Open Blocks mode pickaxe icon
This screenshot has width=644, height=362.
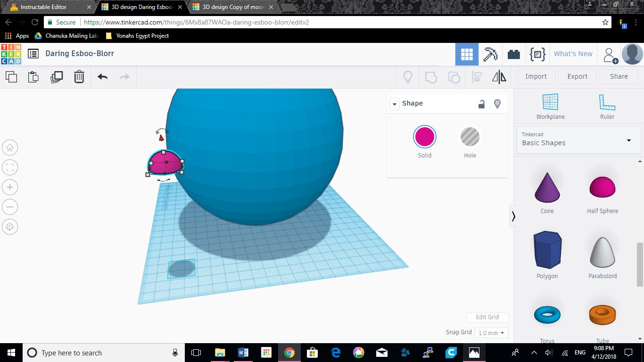click(x=490, y=54)
